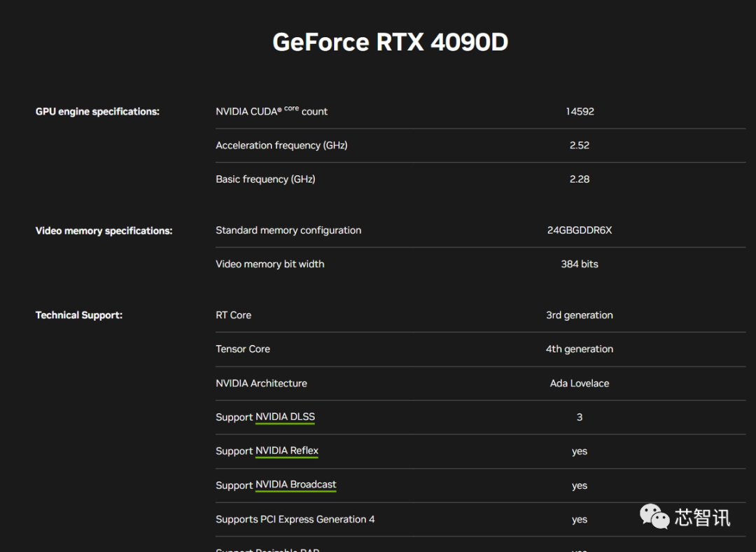This screenshot has width=756, height=552.
Task: Click the 芯智讯 watermark text
Action: pyautogui.click(x=702, y=518)
